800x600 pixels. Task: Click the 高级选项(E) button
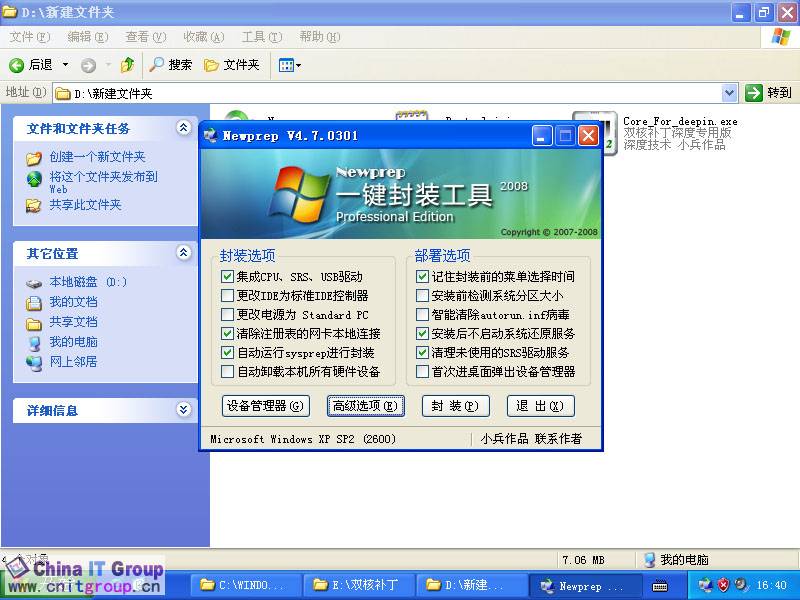[365, 406]
